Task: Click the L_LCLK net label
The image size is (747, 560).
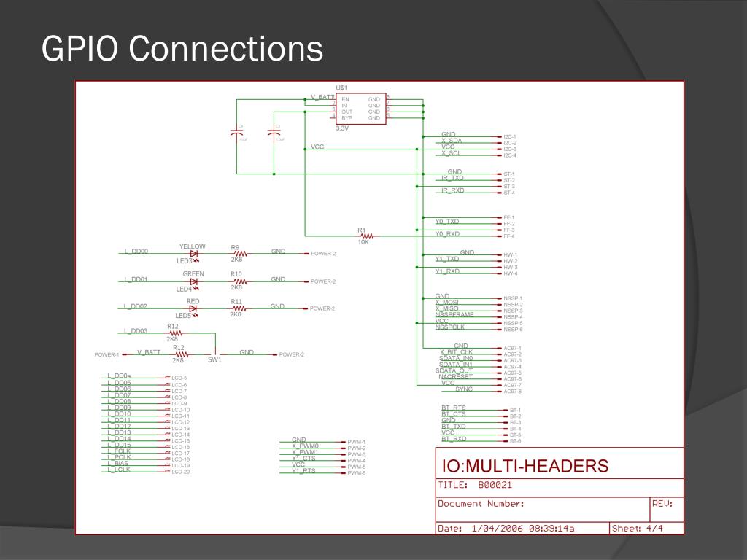Action: [119, 470]
